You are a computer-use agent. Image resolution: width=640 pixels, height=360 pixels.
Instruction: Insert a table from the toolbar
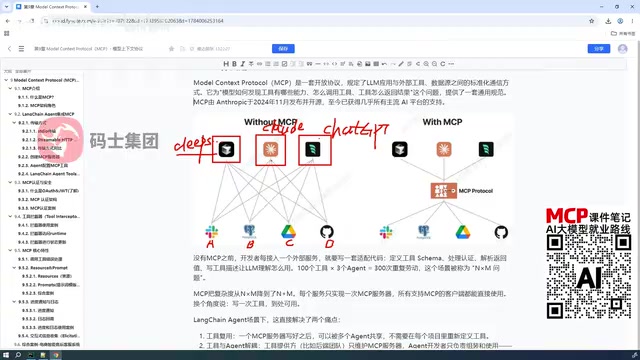[376, 64]
